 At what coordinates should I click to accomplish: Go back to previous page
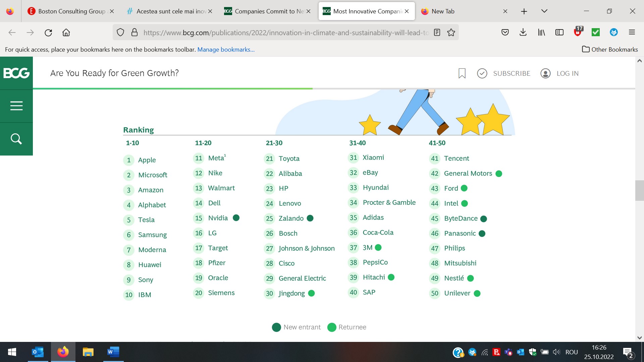click(x=12, y=33)
